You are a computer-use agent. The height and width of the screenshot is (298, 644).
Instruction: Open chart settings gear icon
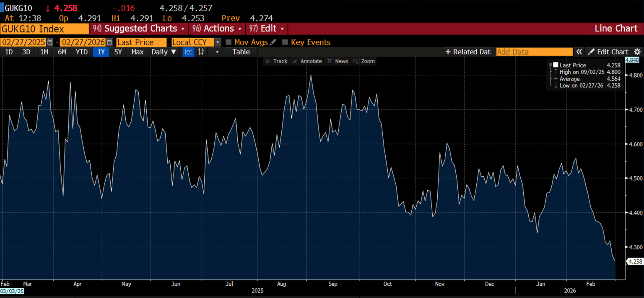coord(637,52)
